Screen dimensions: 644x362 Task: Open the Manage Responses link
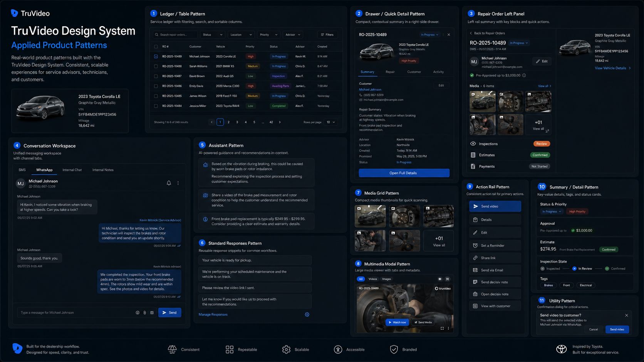click(x=213, y=315)
